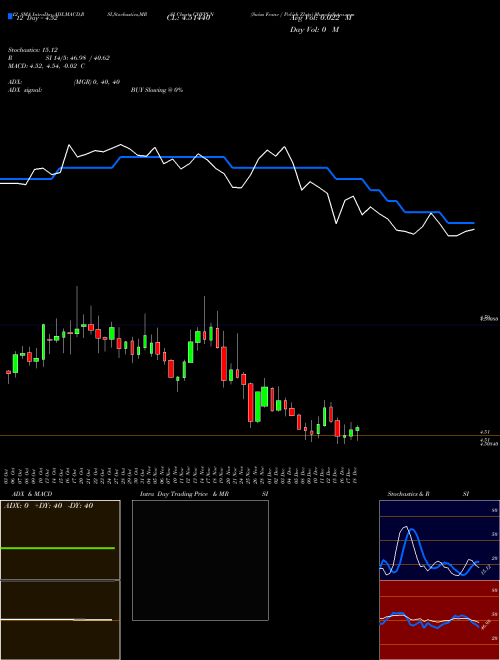Select the '12 Day = 4.52' label

(x=36, y=18)
